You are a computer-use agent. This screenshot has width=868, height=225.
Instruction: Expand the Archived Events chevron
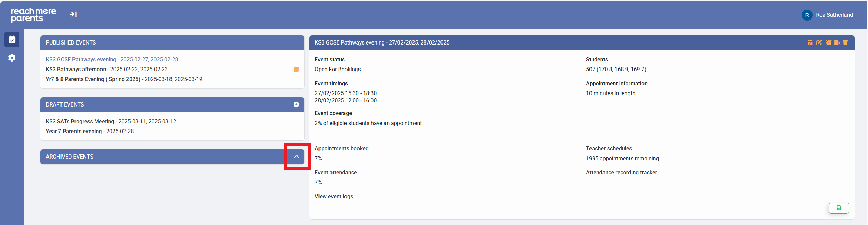pos(296,157)
